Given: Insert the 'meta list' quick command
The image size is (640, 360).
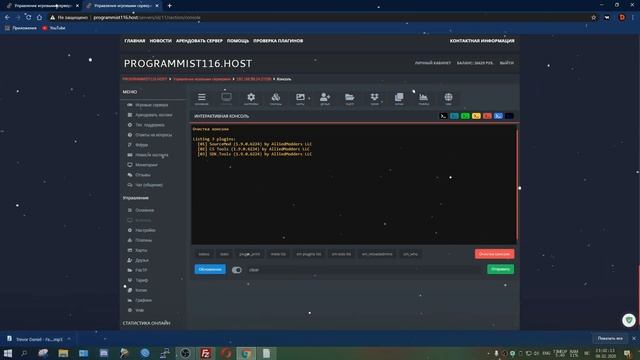Looking at the screenshot, I should click(278, 254).
